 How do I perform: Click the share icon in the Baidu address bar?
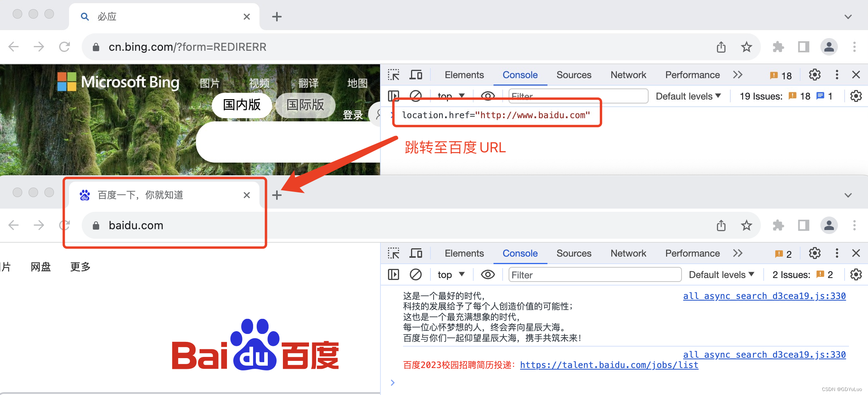[x=721, y=225]
